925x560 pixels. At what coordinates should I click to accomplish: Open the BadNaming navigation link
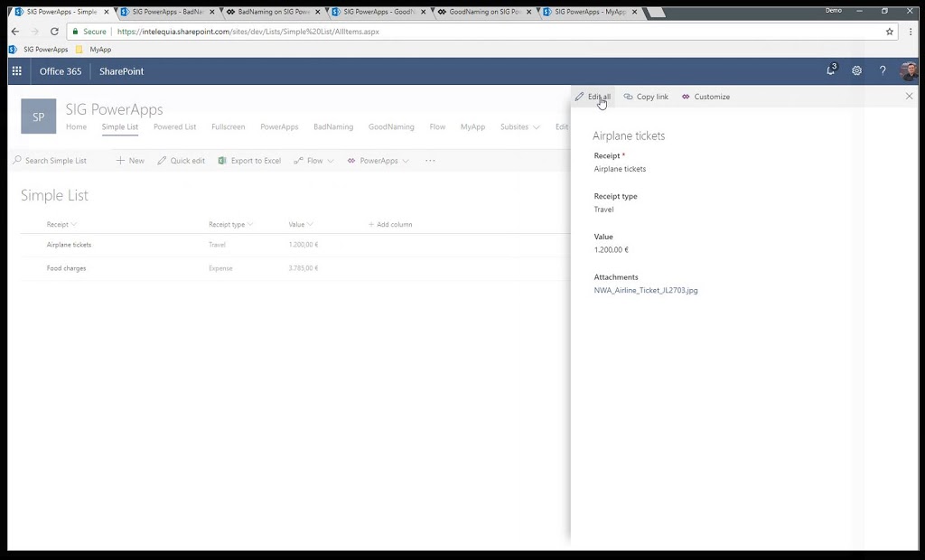point(333,126)
